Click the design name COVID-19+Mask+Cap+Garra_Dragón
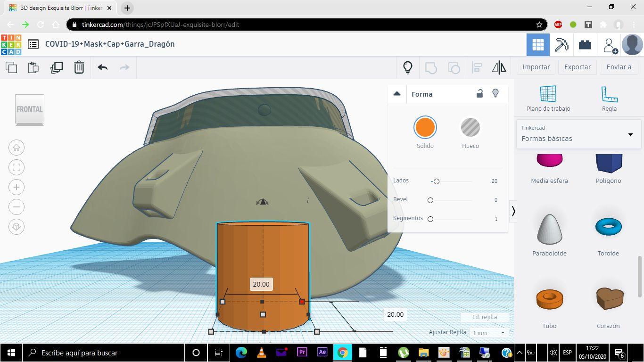 [x=110, y=44]
